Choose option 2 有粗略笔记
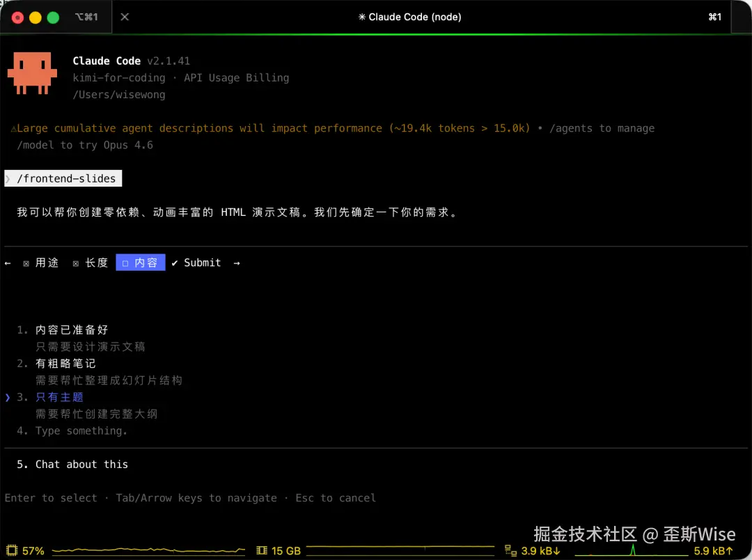 tap(65, 364)
